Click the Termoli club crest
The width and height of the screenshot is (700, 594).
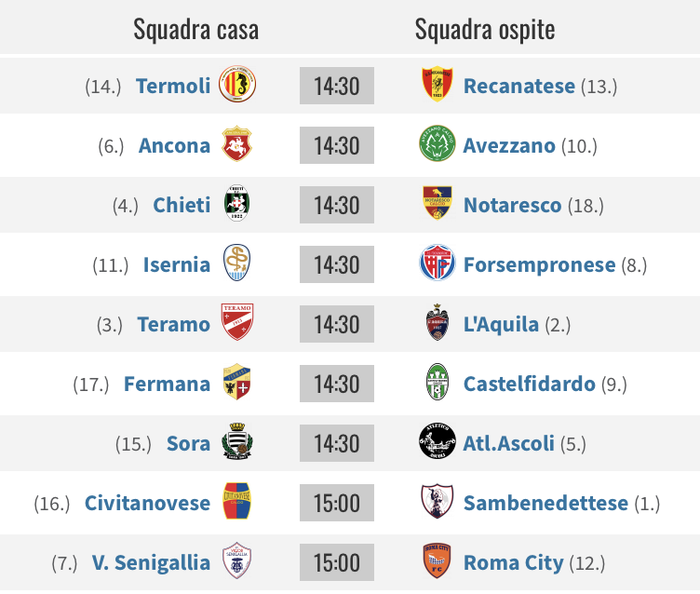tap(237, 84)
